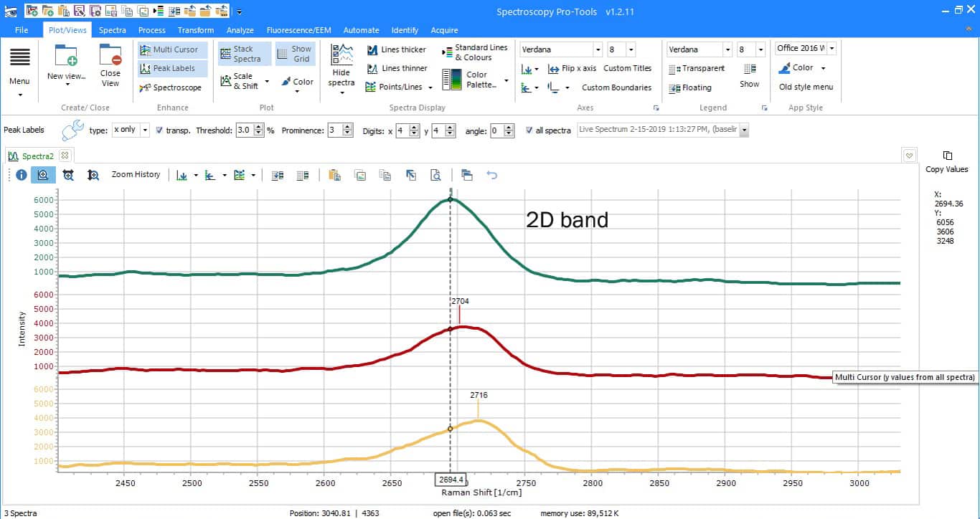Image resolution: width=980 pixels, height=519 pixels.
Task: Click the angle value stepper field
Action: click(503, 130)
